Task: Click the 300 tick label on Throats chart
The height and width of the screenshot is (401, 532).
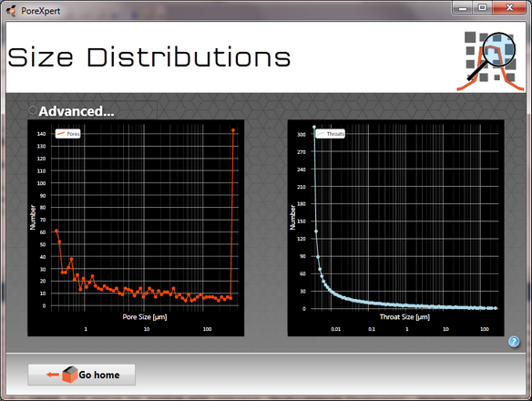Action: pos(302,135)
